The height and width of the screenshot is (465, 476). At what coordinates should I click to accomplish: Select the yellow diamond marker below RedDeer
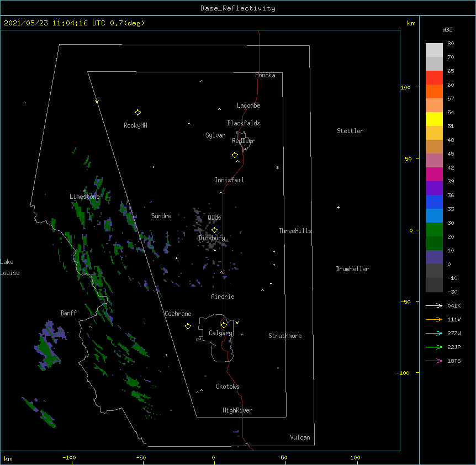[235, 155]
